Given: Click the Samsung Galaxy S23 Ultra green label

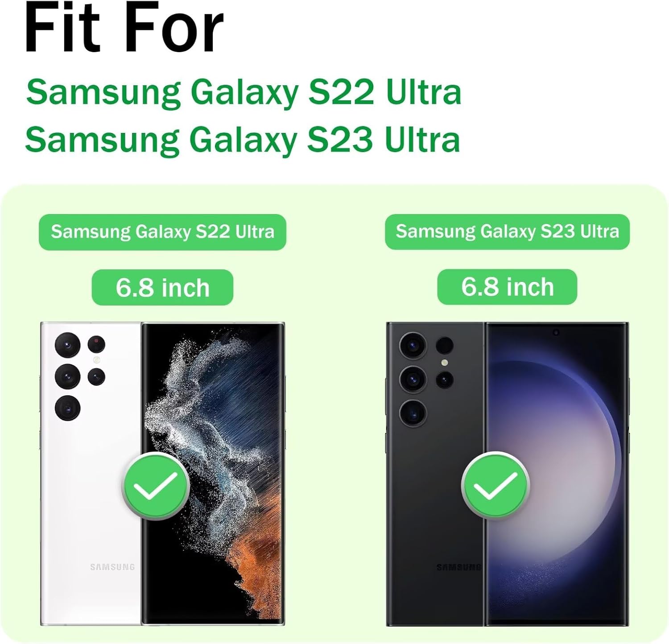Looking at the screenshot, I should coord(507,231).
